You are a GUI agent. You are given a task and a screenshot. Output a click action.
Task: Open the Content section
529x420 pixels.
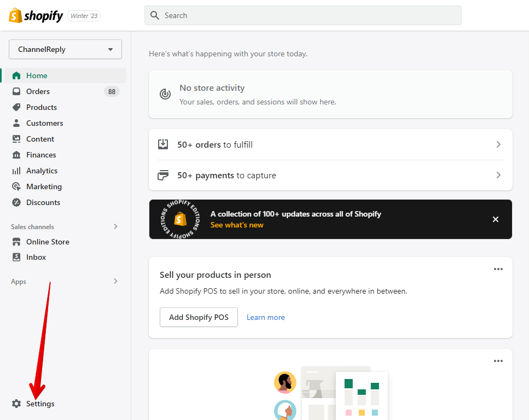click(40, 139)
